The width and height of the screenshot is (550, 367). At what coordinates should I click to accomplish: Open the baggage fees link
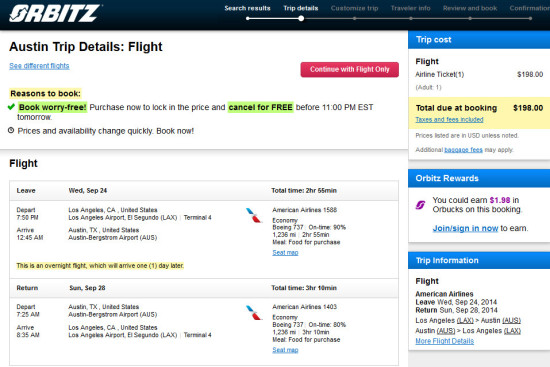[x=463, y=150]
